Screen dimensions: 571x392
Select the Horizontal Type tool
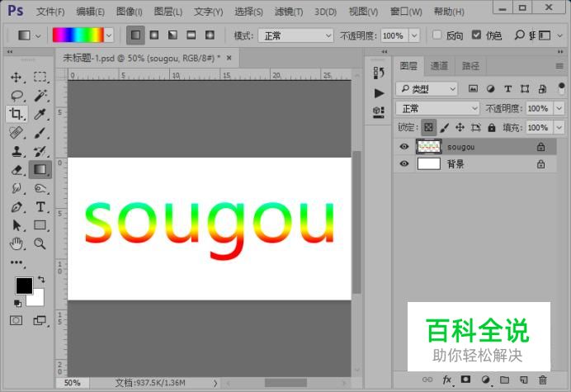(x=40, y=207)
